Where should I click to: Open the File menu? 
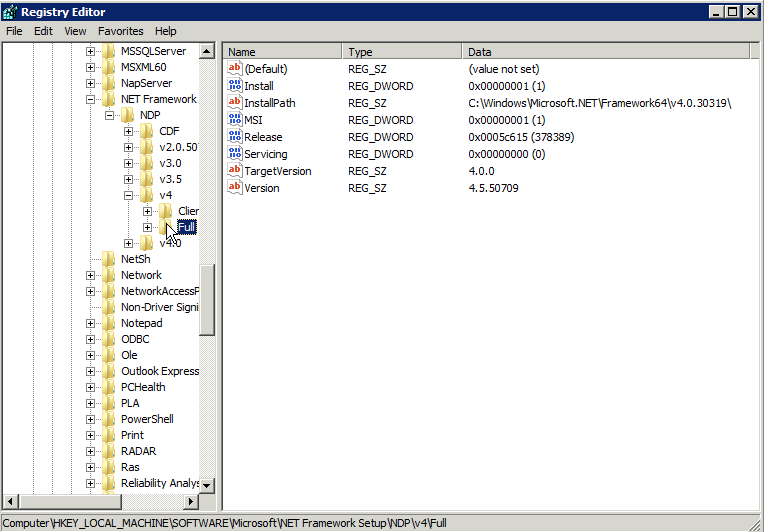pyautogui.click(x=14, y=31)
